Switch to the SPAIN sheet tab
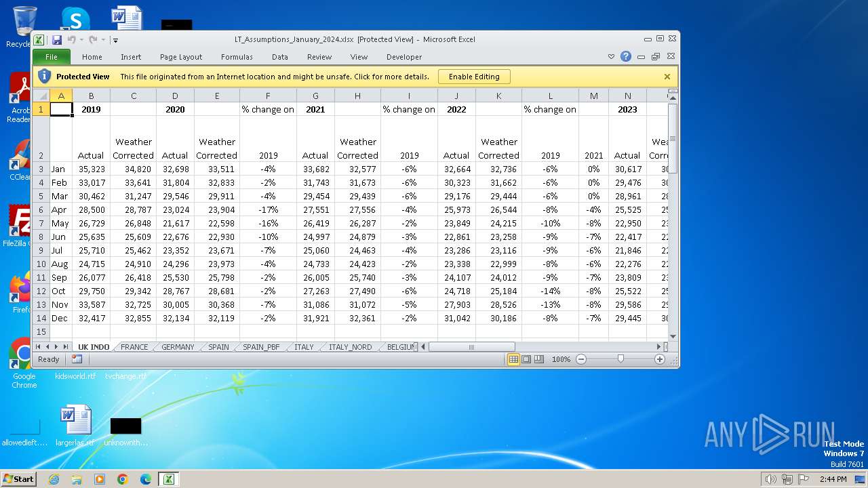This screenshot has height=488, width=868. [218, 346]
